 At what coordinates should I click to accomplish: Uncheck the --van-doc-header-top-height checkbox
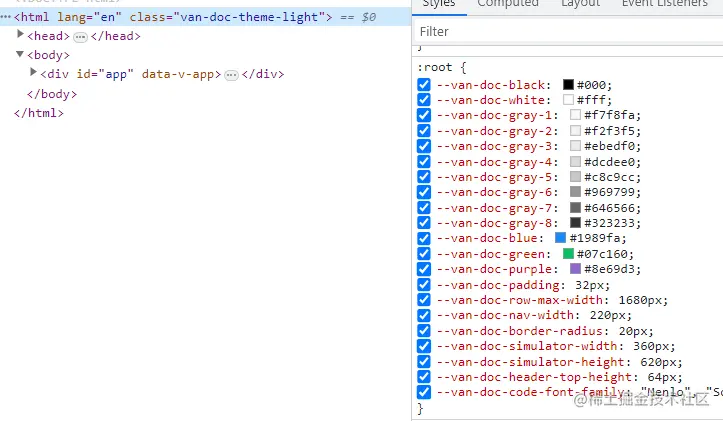(x=424, y=377)
